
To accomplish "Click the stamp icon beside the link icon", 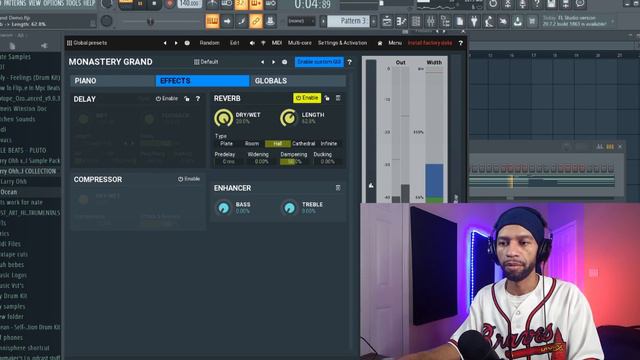I will pos(270,21).
